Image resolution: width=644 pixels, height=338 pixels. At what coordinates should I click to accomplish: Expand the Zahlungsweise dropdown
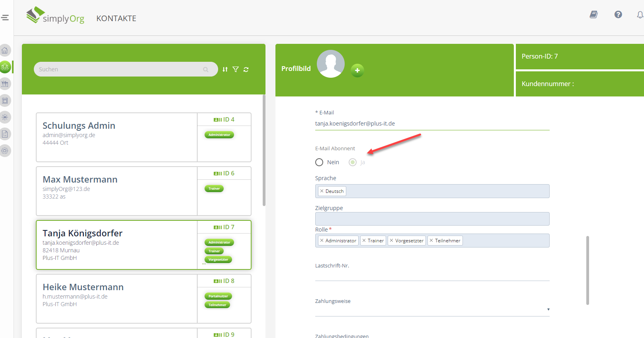pyautogui.click(x=548, y=309)
